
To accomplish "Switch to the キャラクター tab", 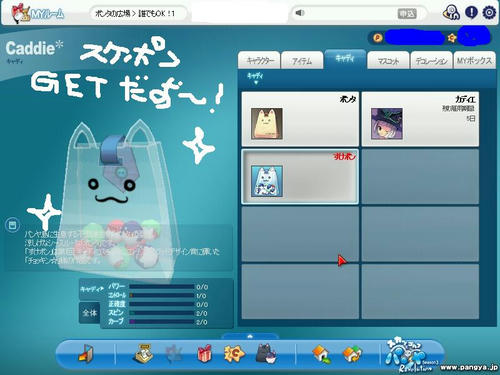I will click(260, 61).
